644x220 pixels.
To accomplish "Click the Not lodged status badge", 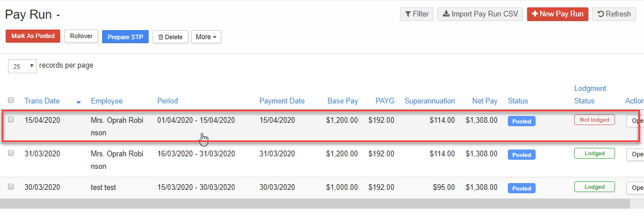I will pos(594,119).
